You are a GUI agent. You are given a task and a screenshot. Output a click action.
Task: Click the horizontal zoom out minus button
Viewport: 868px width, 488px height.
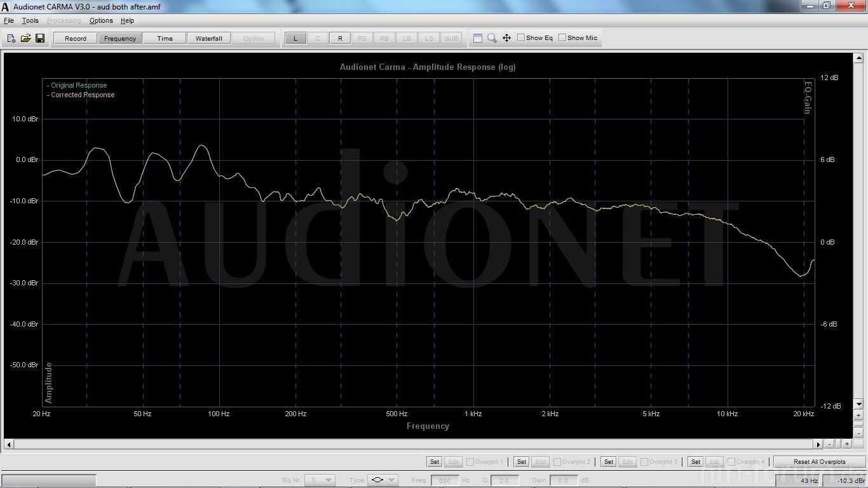pos(829,444)
